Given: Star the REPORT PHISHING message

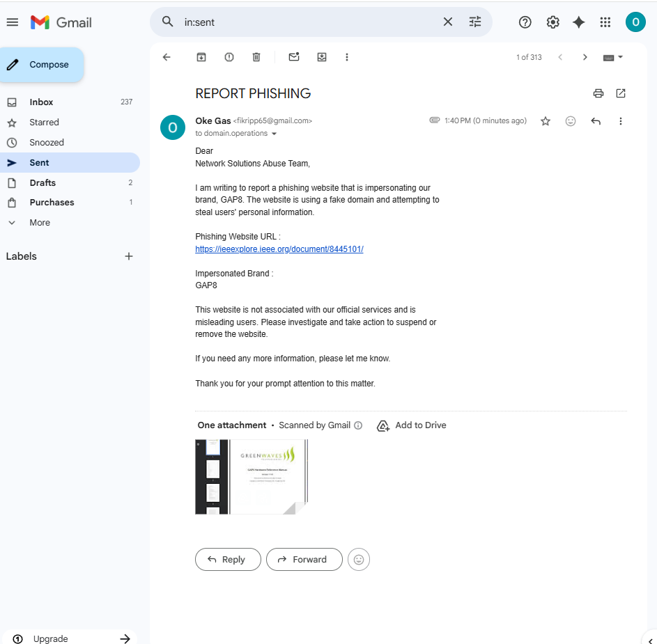Looking at the screenshot, I should tap(545, 121).
